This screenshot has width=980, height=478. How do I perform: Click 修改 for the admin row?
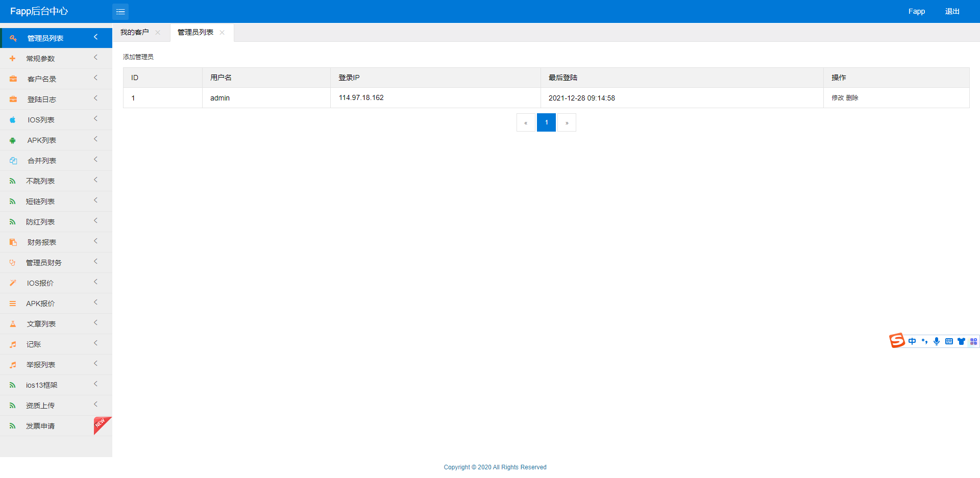pos(837,98)
